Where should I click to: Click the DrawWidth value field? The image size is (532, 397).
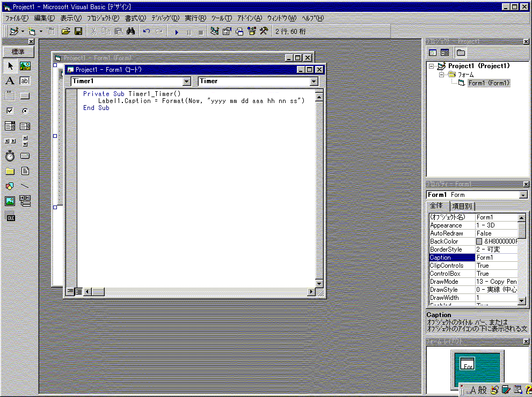click(x=497, y=298)
